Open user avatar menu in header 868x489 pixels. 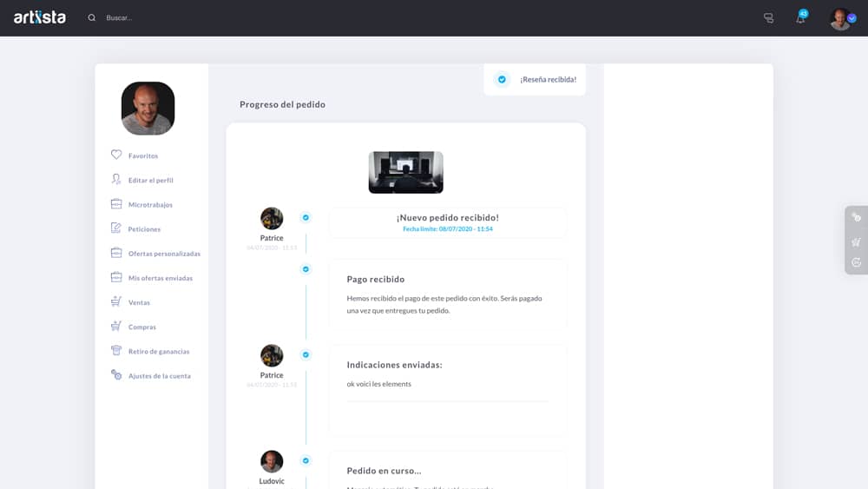841,18
